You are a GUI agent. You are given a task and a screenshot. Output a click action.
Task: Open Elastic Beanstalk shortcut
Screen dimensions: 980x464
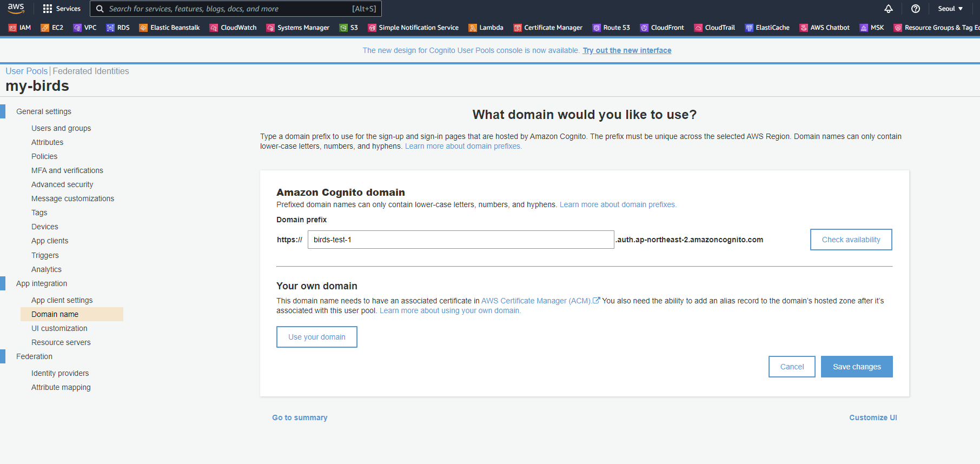pos(169,28)
